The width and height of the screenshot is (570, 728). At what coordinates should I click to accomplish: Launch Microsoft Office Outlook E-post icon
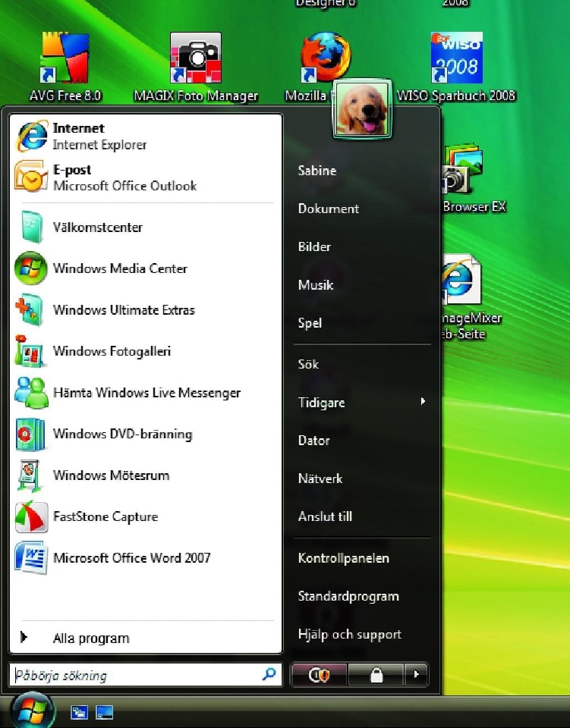31,177
